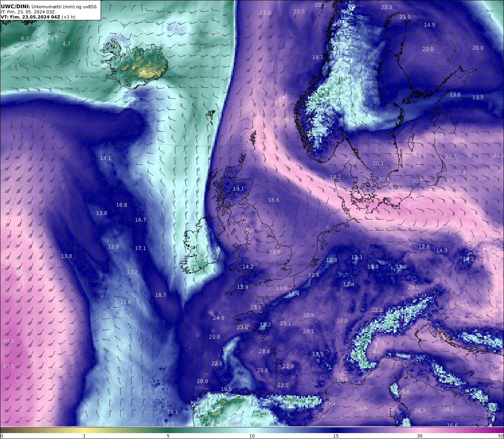Screen dimensions: 504x439
Task: Click the '20.5' value on the map
Action: click(417, 181)
